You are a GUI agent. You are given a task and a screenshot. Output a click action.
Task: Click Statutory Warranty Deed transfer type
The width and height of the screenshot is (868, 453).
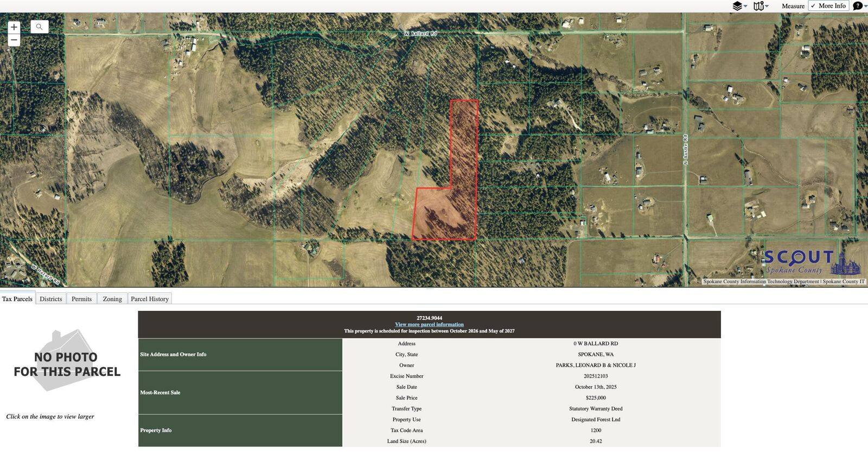point(596,409)
